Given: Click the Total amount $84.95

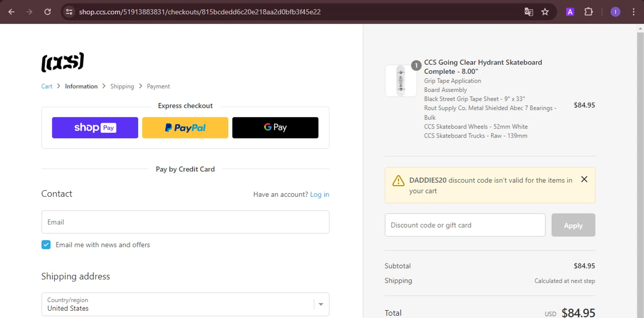Looking at the screenshot, I should point(578,313).
